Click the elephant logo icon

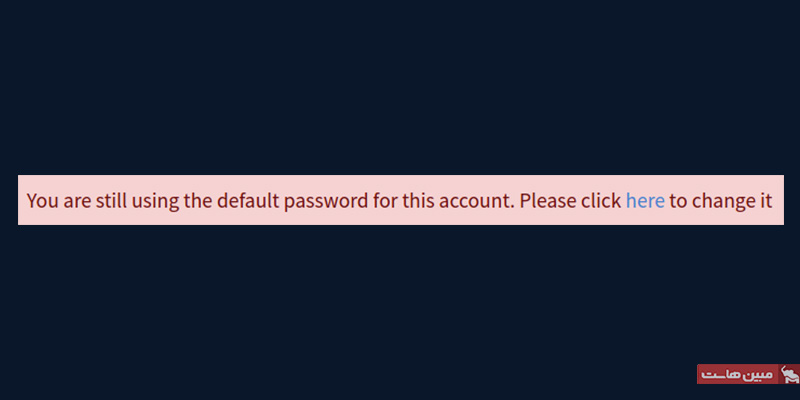point(789,374)
